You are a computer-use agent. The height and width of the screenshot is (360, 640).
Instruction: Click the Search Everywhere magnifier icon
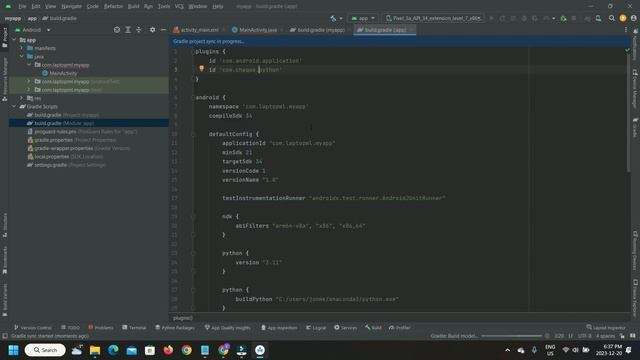click(x=611, y=18)
